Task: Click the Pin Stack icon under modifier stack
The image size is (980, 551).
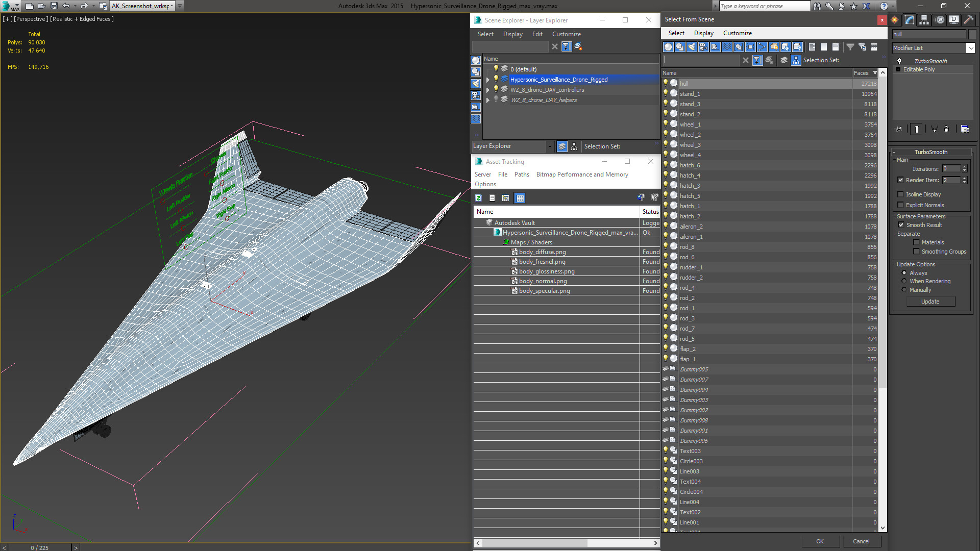Action: point(899,129)
